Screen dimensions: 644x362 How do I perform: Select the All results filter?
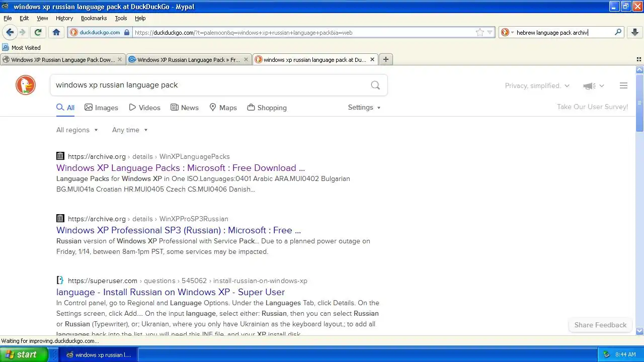65,108
